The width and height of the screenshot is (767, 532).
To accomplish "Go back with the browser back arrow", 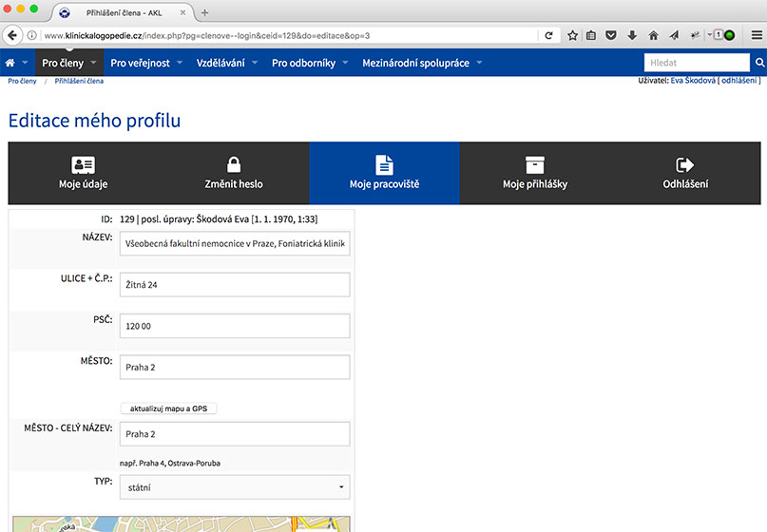I will (x=12, y=35).
